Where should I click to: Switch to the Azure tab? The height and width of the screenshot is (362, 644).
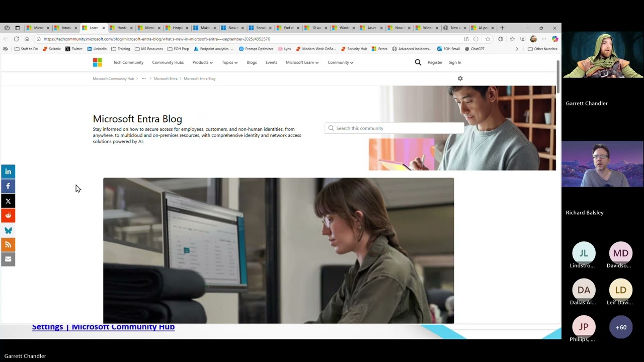pos(371,28)
